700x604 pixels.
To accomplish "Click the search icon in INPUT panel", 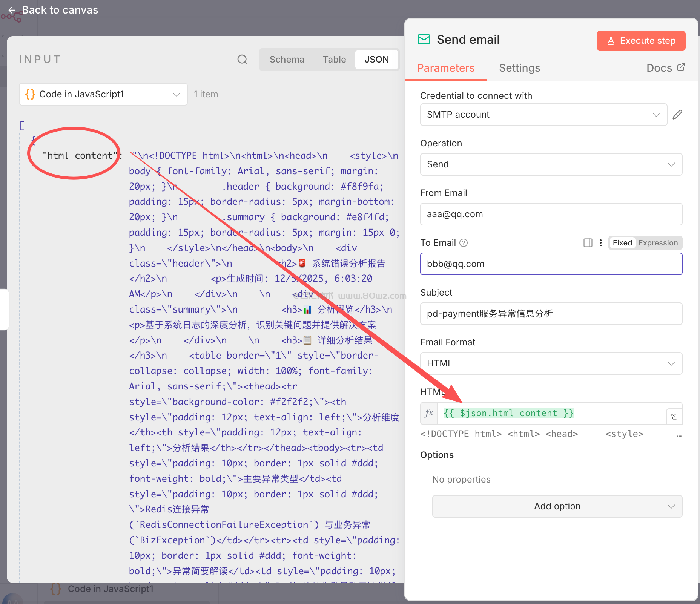I will coord(242,60).
